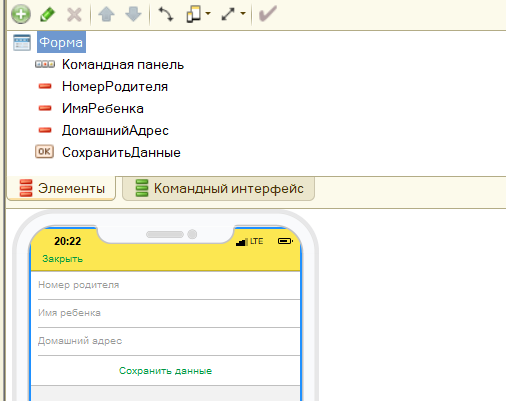Click the device preview phone icon
The width and height of the screenshot is (506, 401).
[194, 14]
